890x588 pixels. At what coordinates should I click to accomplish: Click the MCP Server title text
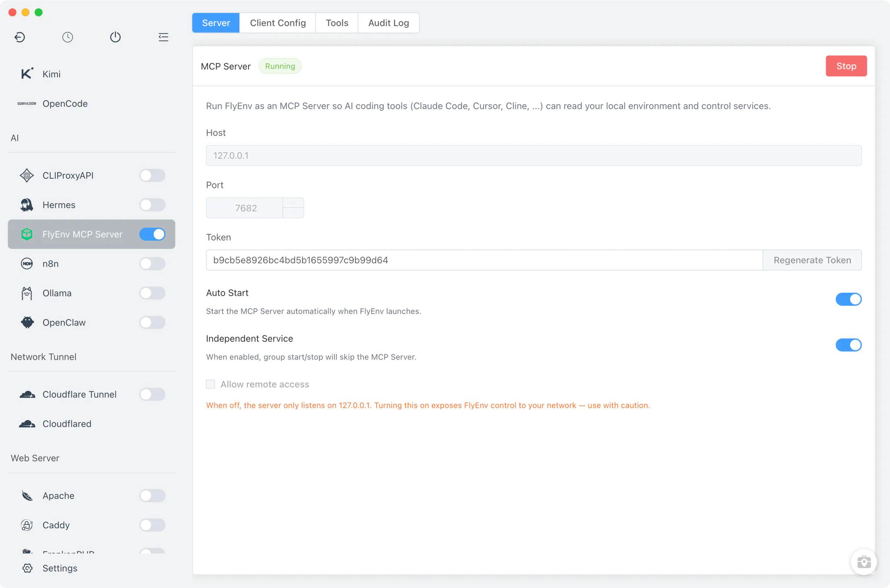point(226,66)
